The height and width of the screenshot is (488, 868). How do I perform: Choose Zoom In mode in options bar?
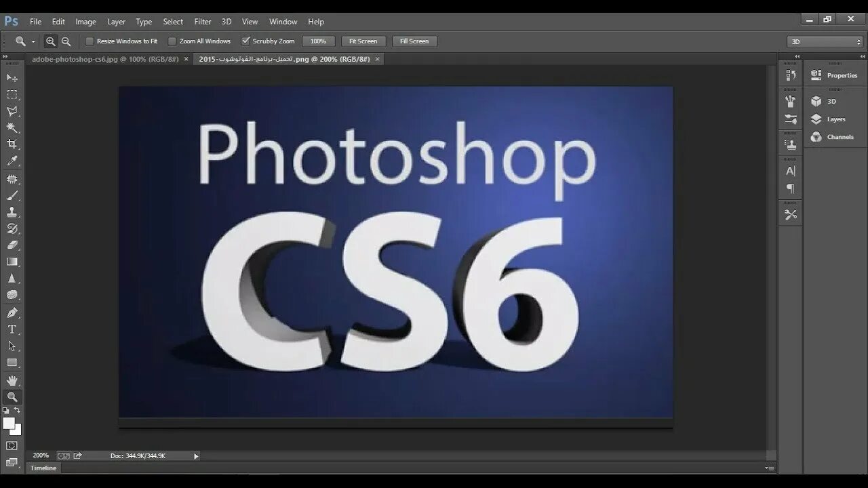(x=51, y=41)
